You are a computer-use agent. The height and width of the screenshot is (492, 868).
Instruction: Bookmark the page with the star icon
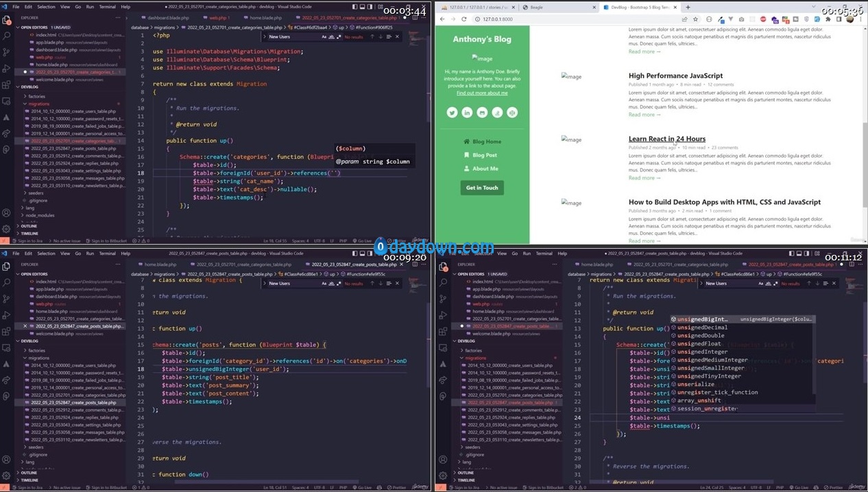click(695, 19)
